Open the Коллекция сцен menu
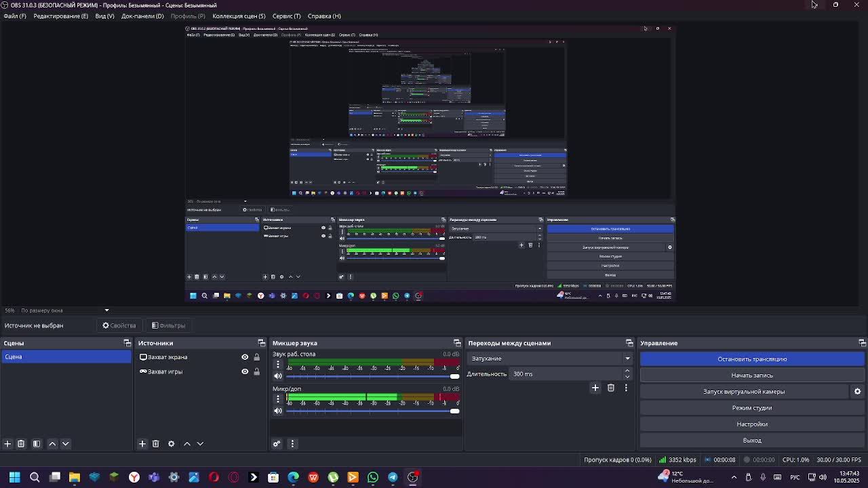The width and height of the screenshot is (868, 488). (238, 16)
